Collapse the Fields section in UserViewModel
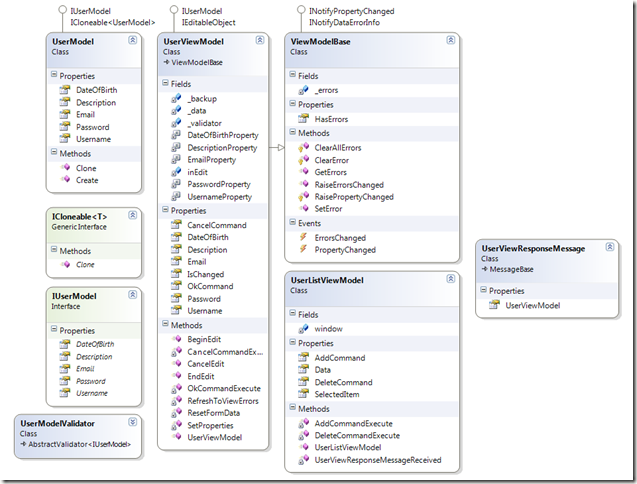This screenshot has width=637, height=484. pos(165,84)
